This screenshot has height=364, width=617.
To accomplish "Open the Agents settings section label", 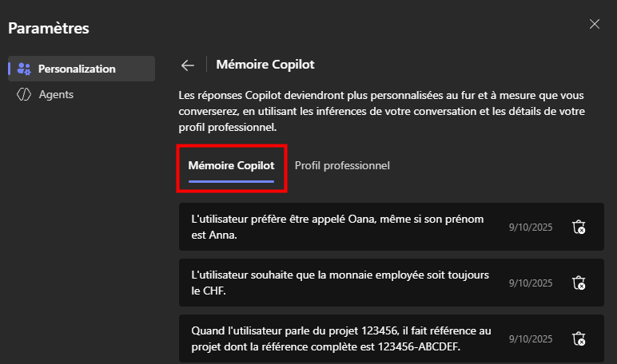I will point(56,94).
